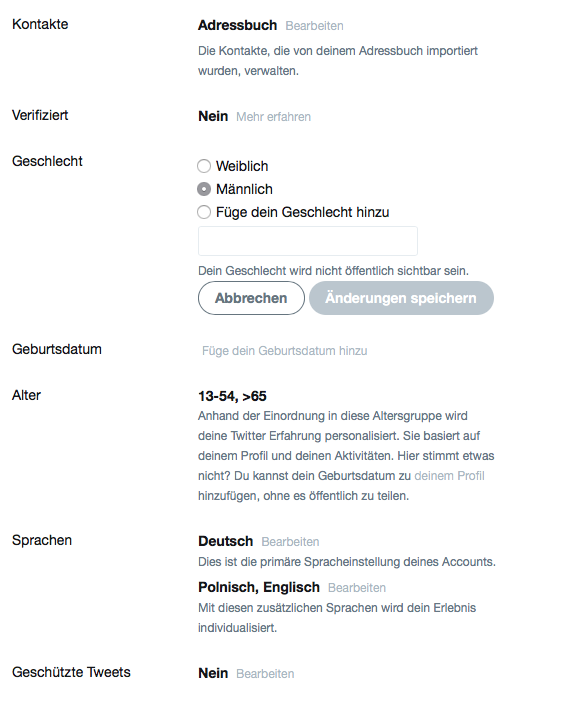Click the '13-54, >65' age group text

click(232, 396)
